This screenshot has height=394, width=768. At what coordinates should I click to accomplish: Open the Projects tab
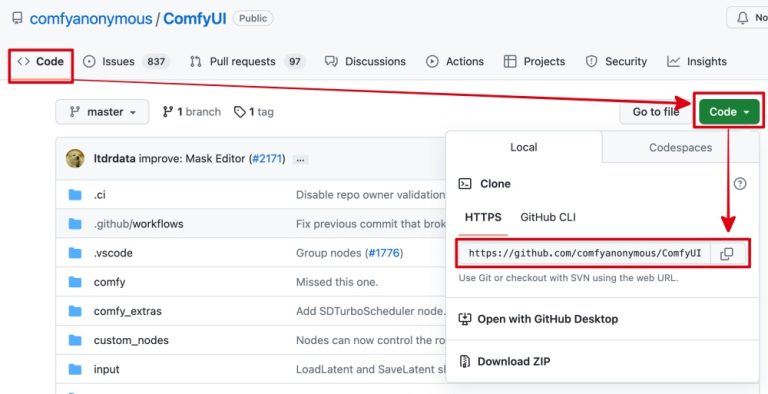click(x=534, y=62)
